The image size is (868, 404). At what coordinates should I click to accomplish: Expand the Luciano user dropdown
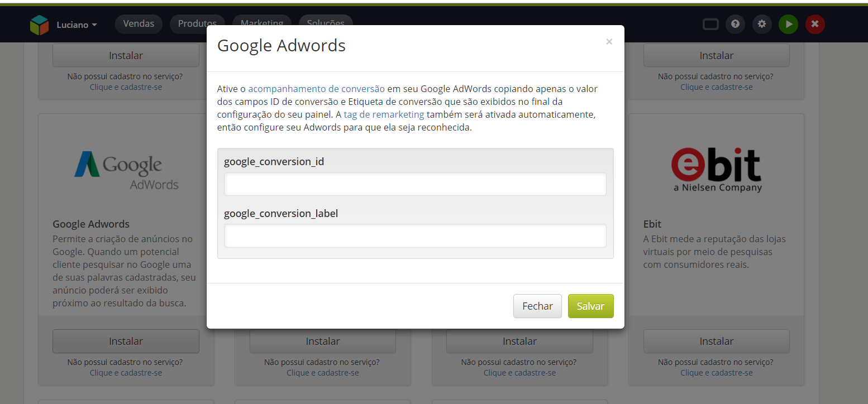tap(77, 25)
